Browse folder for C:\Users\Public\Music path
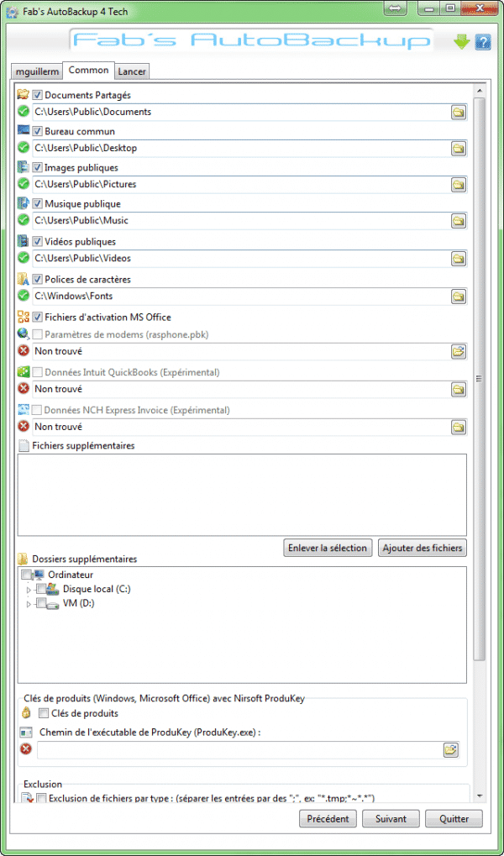Screen dimensions: 504x856 (458, 221)
